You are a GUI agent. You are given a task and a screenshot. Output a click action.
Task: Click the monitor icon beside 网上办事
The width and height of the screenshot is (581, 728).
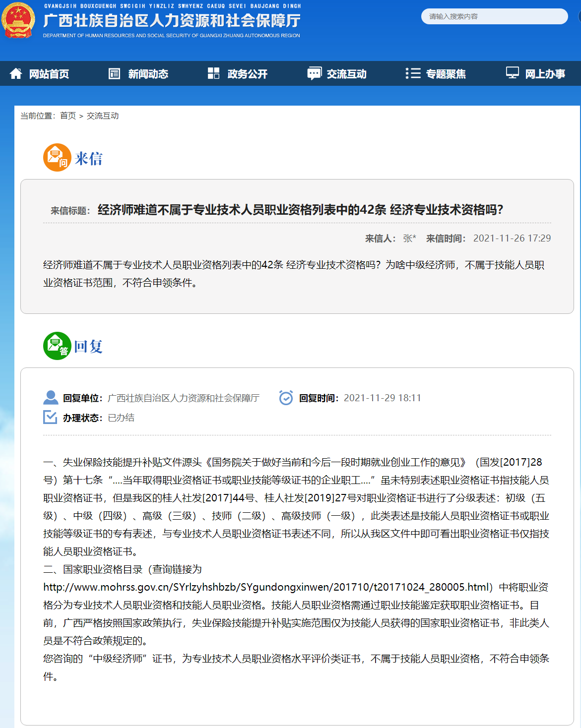pos(512,73)
